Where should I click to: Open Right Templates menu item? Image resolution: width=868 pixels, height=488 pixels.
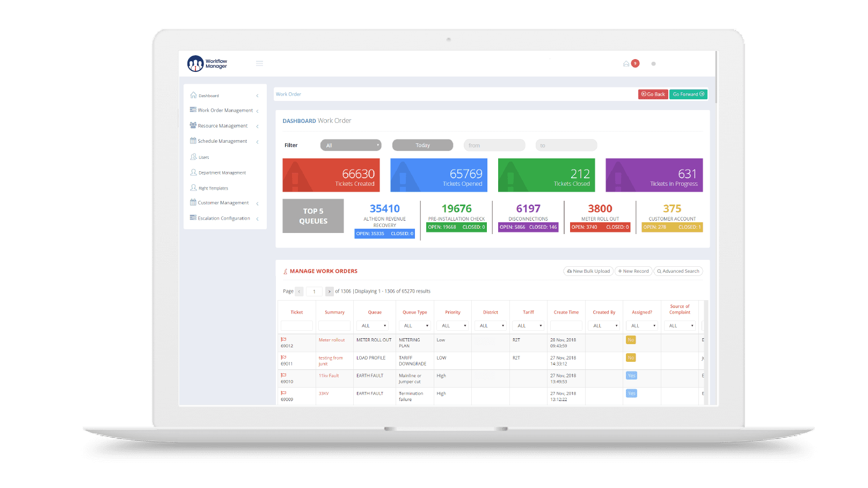click(213, 188)
